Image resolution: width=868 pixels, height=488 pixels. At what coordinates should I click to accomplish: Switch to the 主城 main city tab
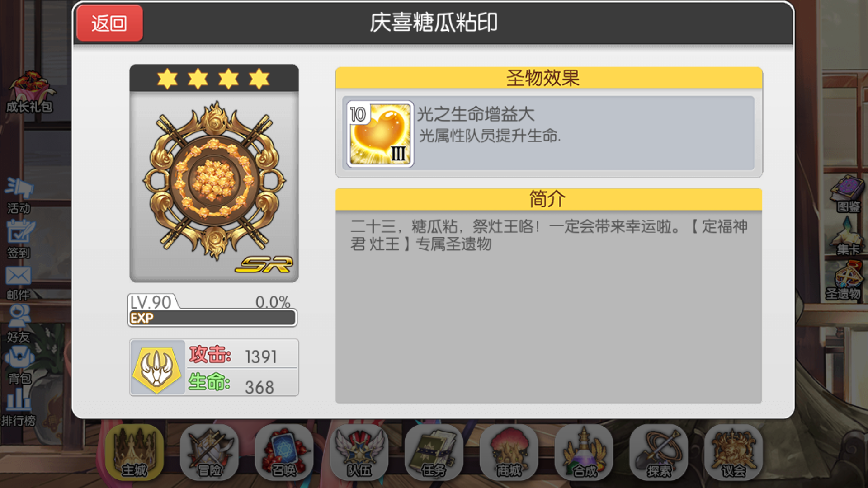click(x=134, y=452)
